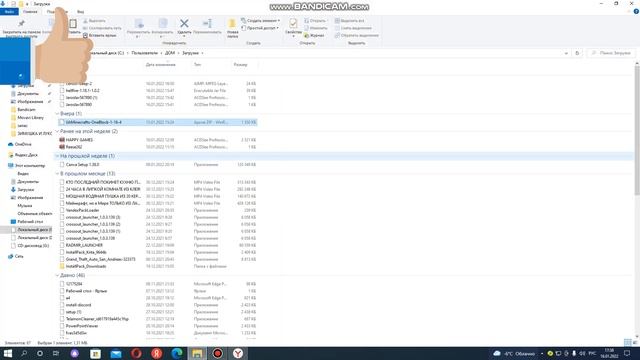This screenshot has height=360, width=640.
Task: Sort by the Дата изменения column
Action: tap(160, 64)
